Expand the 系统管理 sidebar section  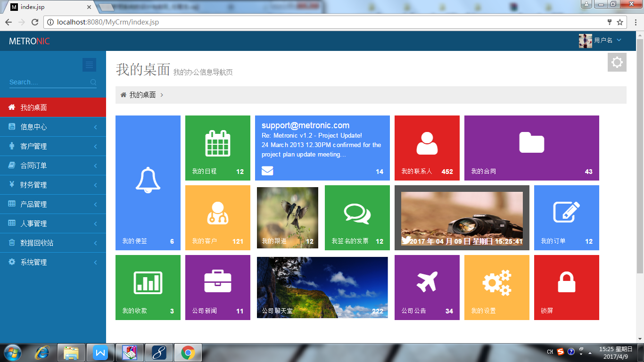[53, 262]
